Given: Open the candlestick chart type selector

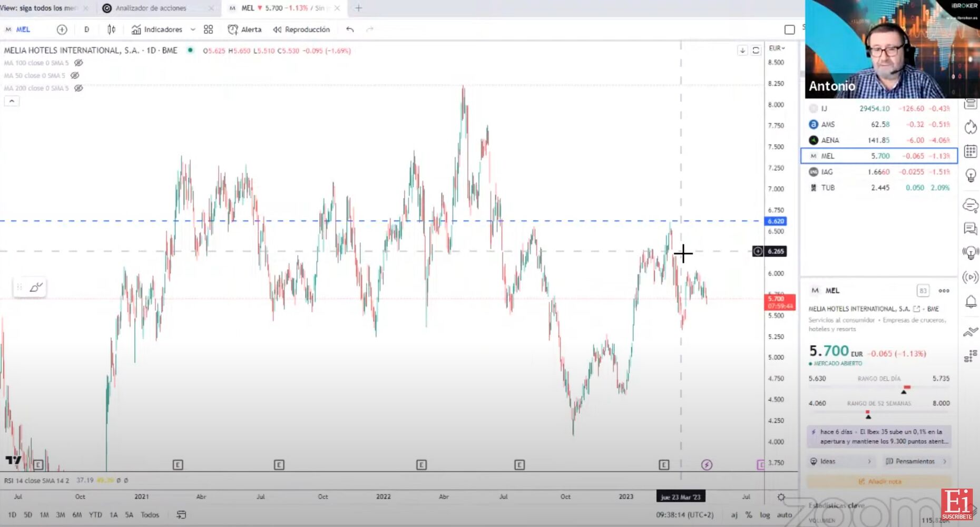Looking at the screenshot, I should point(111,30).
